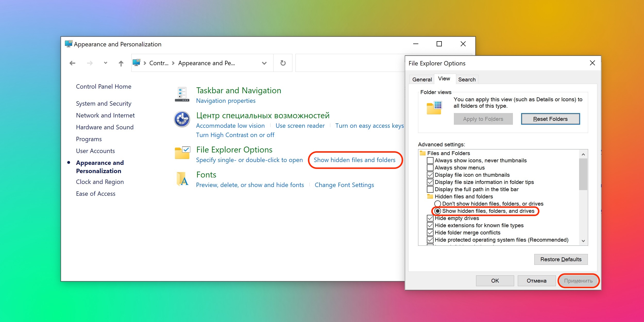Enable Always show menus checkbox
This screenshot has height=322, width=644.
click(430, 168)
